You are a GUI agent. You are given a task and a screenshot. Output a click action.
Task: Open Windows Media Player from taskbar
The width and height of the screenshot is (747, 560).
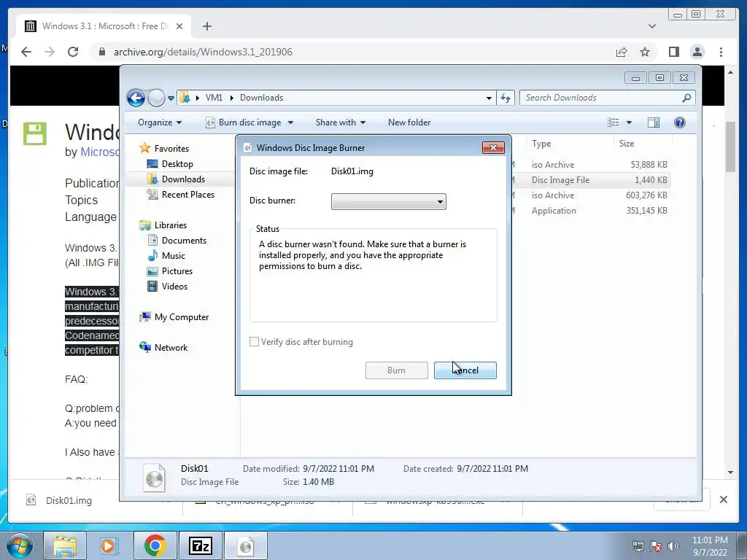coord(109,545)
